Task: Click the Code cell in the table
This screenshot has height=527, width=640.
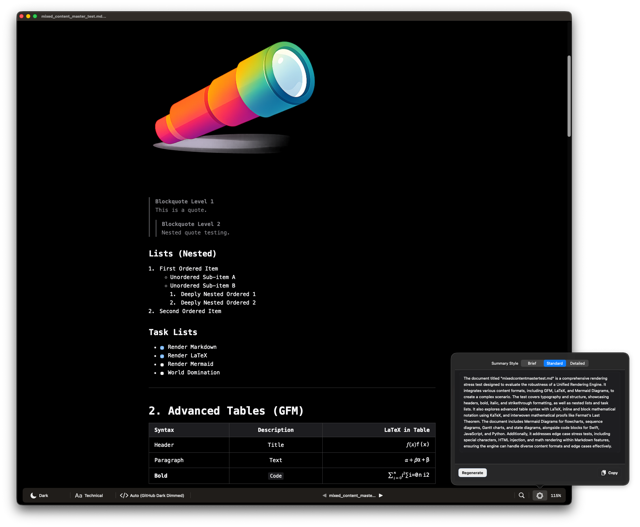Action: [276, 476]
